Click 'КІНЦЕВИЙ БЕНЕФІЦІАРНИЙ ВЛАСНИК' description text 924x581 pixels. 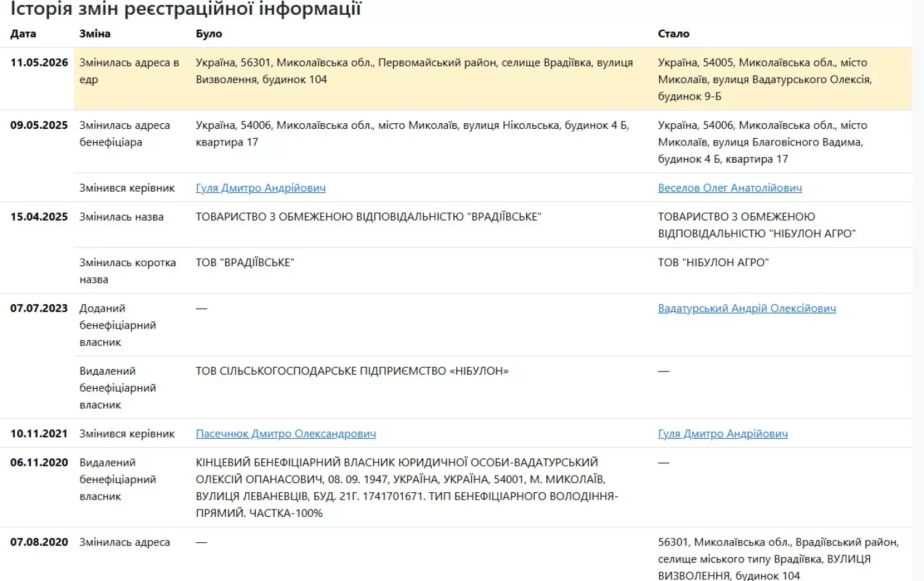[407, 488]
